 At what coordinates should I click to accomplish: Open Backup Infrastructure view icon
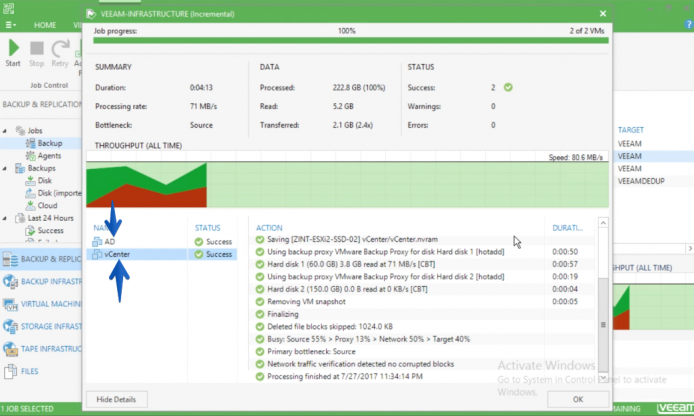[11, 281]
